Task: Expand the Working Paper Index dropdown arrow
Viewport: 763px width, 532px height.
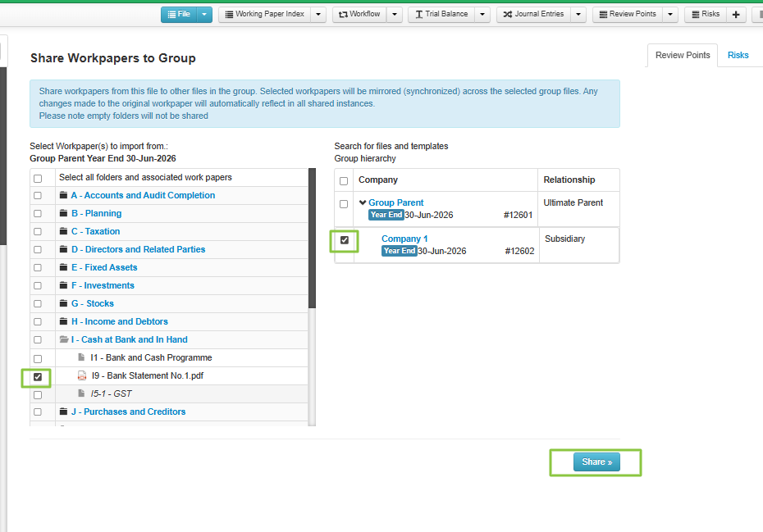Action: click(x=318, y=14)
